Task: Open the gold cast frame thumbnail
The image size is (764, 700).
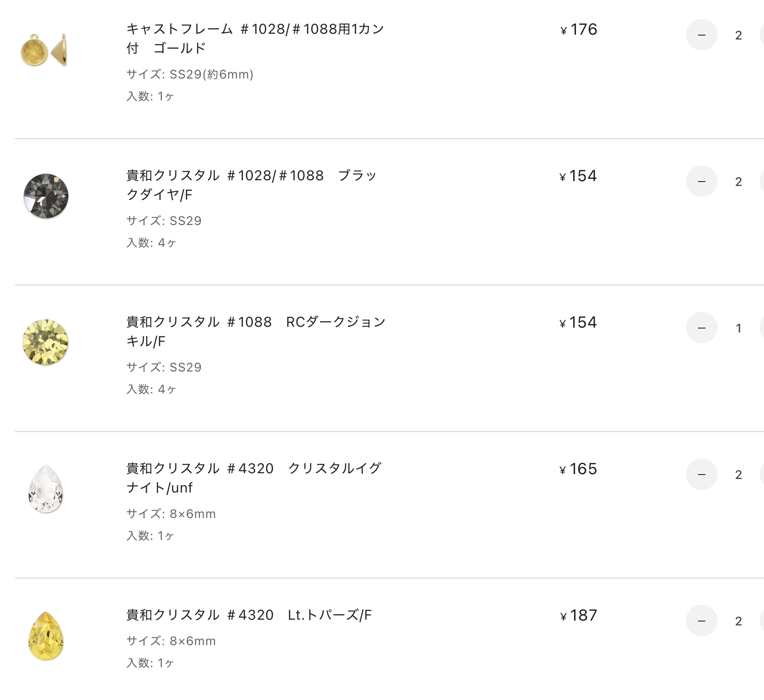Action: click(44, 50)
